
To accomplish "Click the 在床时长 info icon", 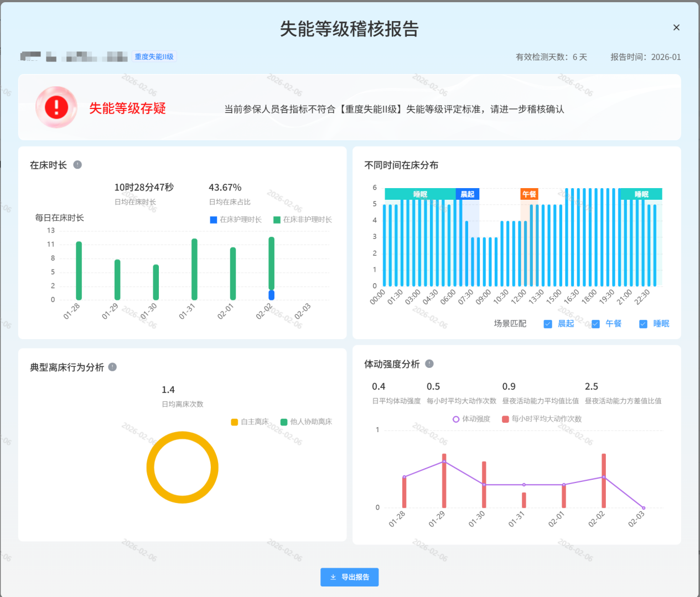I will coord(77,164).
